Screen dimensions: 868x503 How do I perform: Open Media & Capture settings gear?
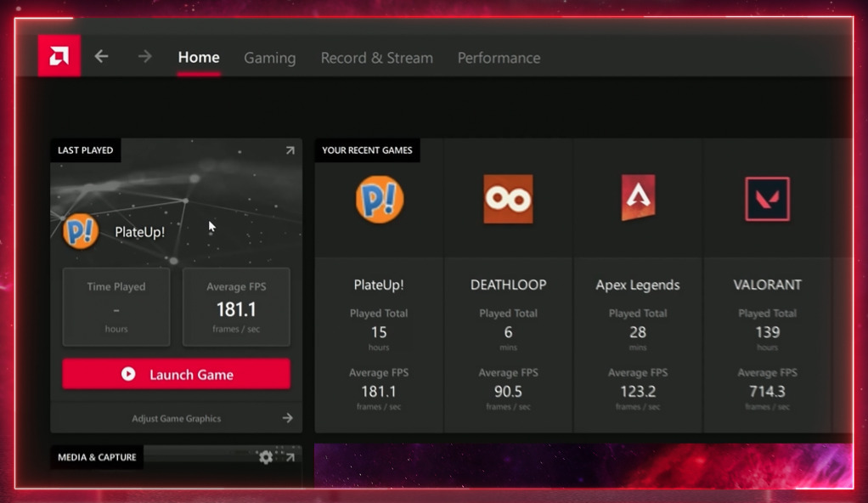266,457
